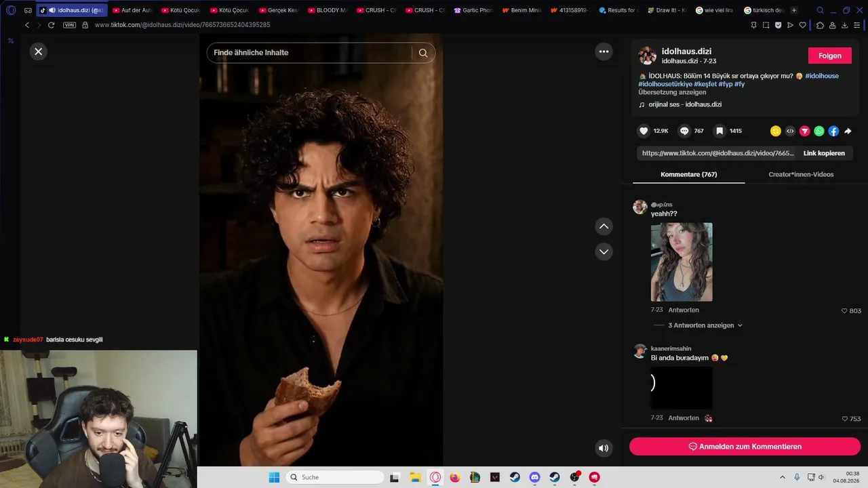Share the video on WhatsApp
This screenshot has width=868, height=488.
pyautogui.click(x=819, y=131)
